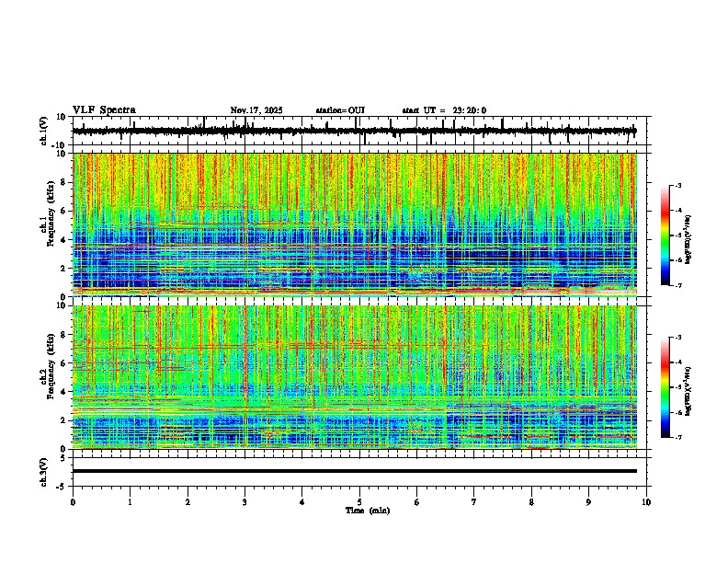Click the '-7' tick on ch.1 colorbar

pyautogui.click(x=678, y=286)
